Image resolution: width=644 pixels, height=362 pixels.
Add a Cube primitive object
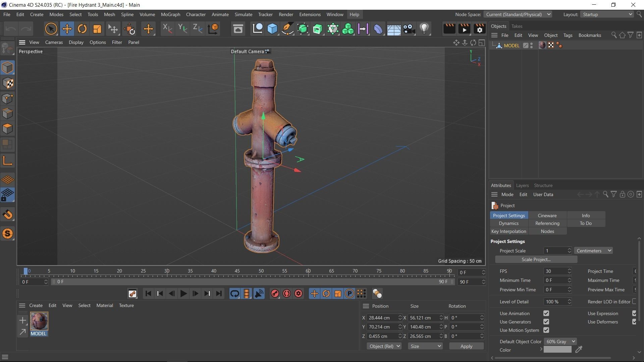[x=272, y=29]
